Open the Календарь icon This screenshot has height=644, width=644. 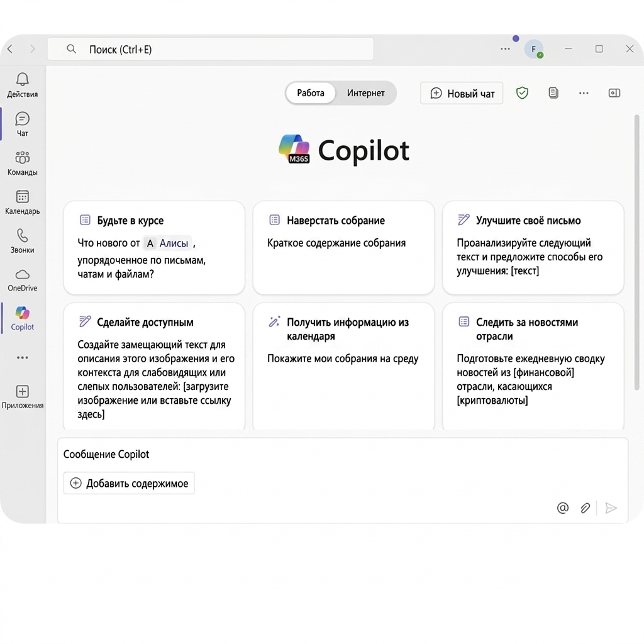[x=22, y=202]
